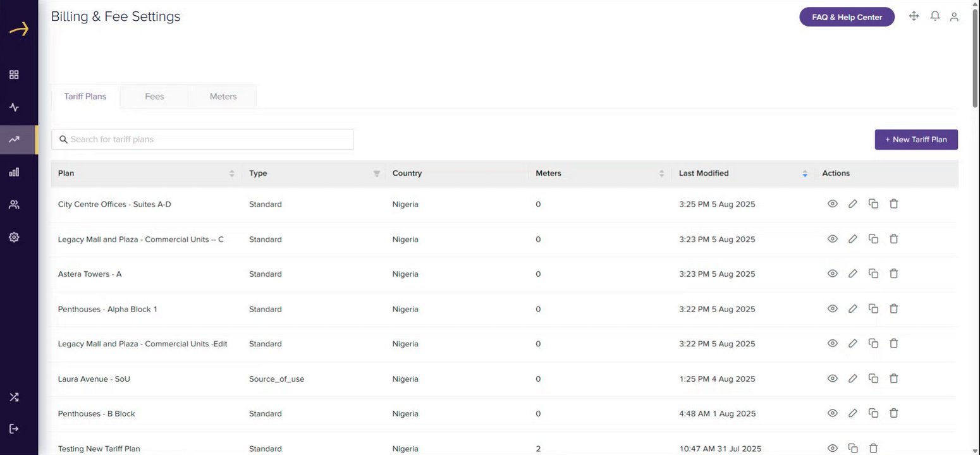The image size is (980, 455).
Task: Switch to the Fees tab
Action: click(154, 97)
